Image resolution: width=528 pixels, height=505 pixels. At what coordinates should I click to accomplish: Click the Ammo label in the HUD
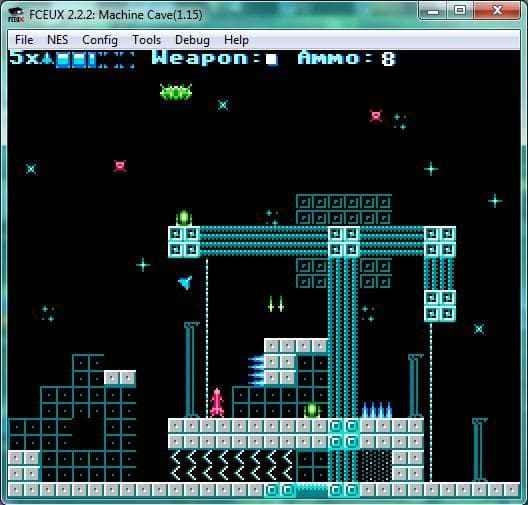pyautogui.click(x=334, y=58)
